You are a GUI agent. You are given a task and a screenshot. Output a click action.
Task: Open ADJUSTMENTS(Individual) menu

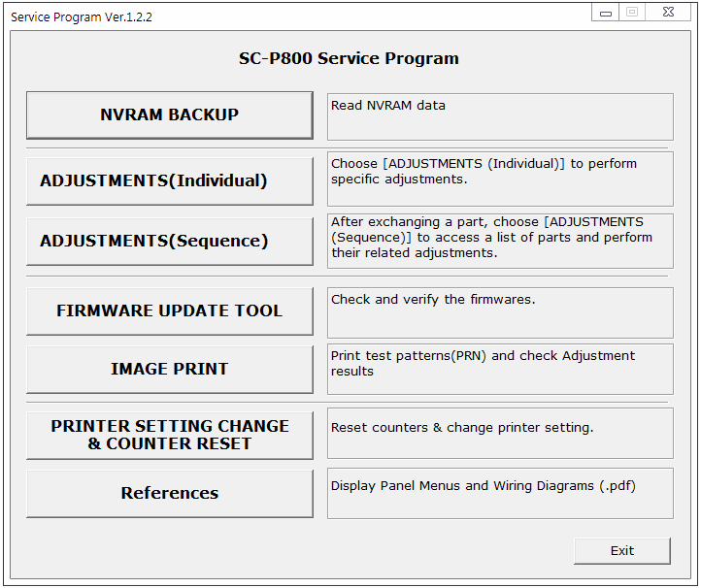[169, 181]
